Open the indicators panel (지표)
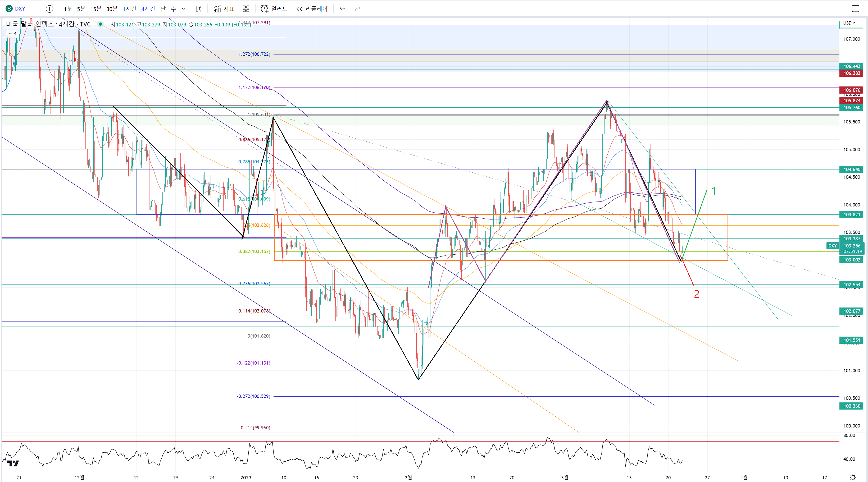 pos(224,9)
